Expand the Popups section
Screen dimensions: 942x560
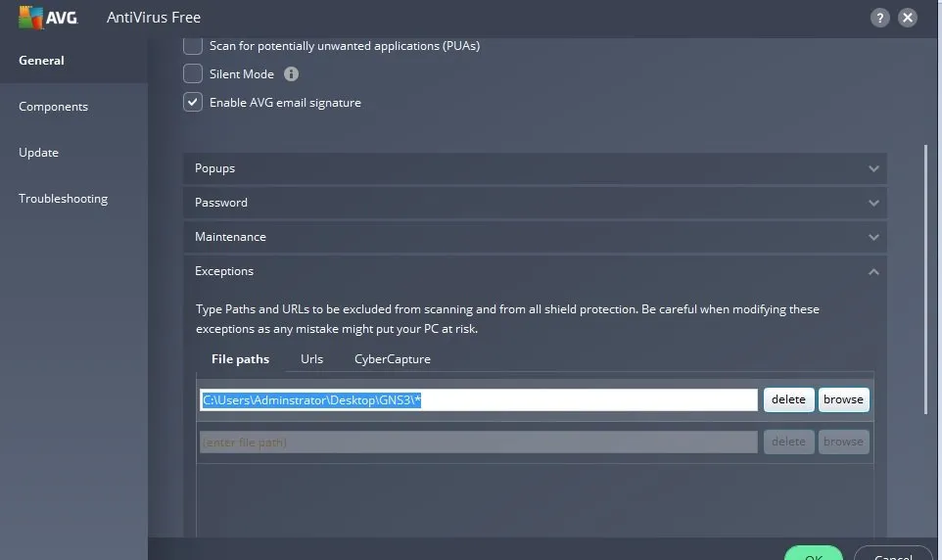(x=535, y=168)
